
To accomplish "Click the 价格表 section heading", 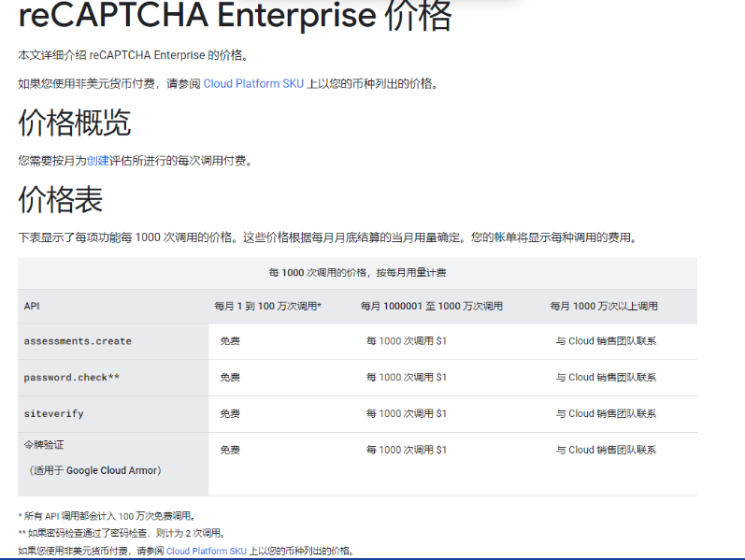I will coord(61,199).
